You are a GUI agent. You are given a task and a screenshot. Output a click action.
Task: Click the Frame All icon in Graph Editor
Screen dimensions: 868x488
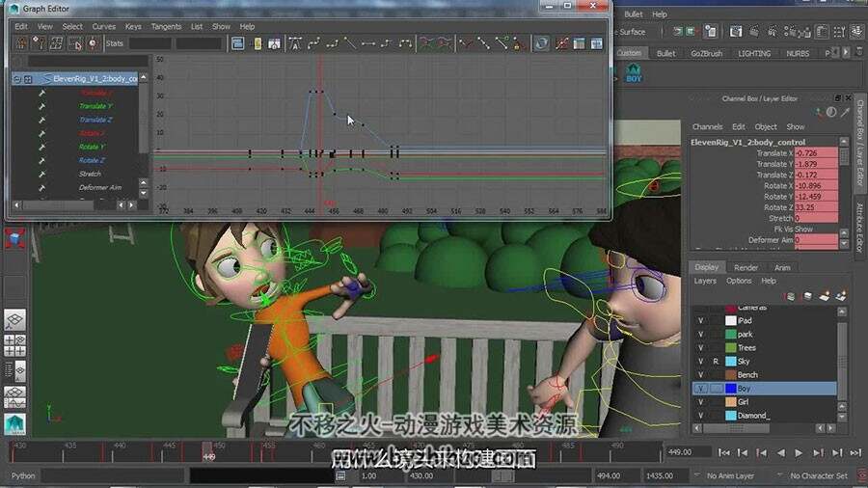tap(238, 43)
